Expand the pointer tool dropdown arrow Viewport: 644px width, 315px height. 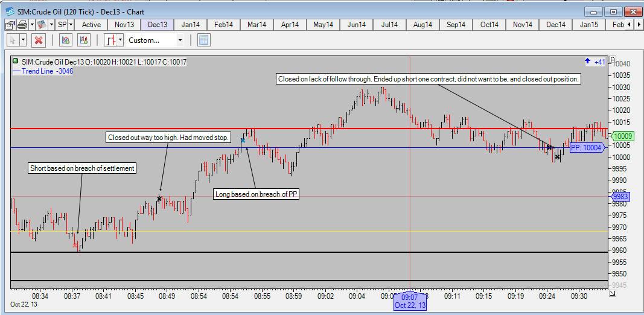pos(23,40)
